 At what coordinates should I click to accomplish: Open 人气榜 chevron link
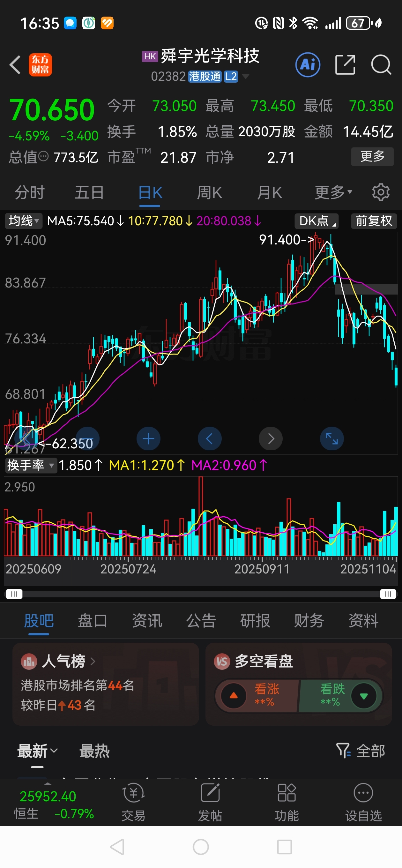[x=93, y=662]
